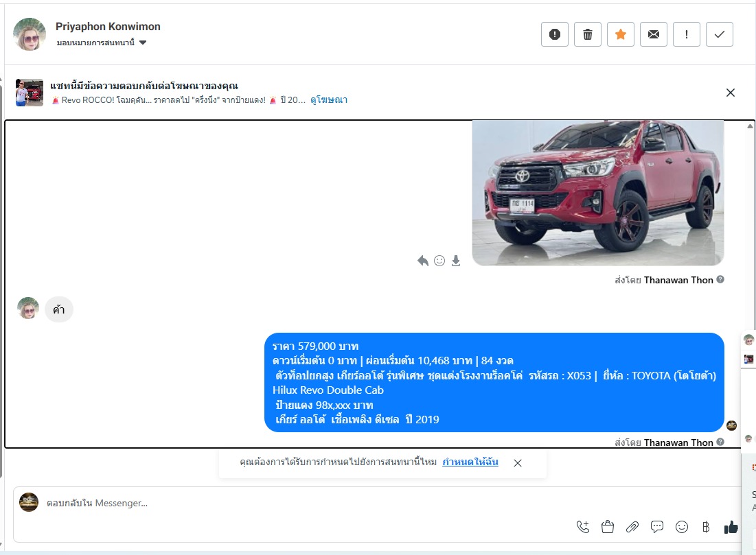Image resolution: width=756 pixels, height=555 pixels.
Task: Click the phone call request icon in the reply bar
Action: pos(583,527)
